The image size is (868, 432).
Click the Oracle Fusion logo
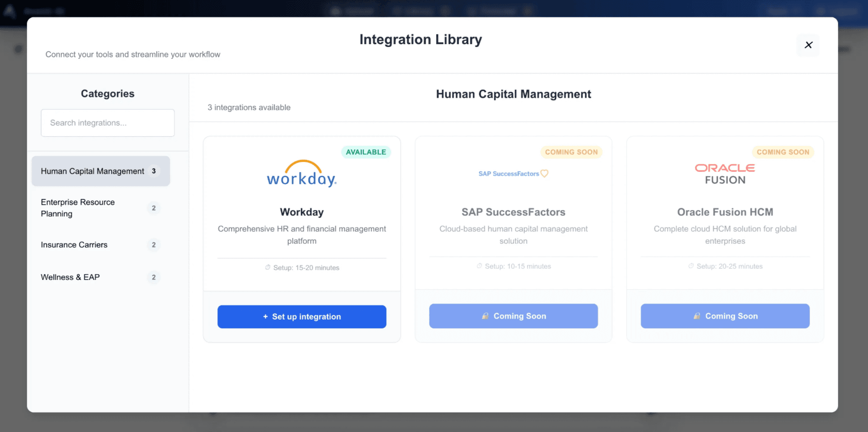pyautogui.click(x=725, y=174)
